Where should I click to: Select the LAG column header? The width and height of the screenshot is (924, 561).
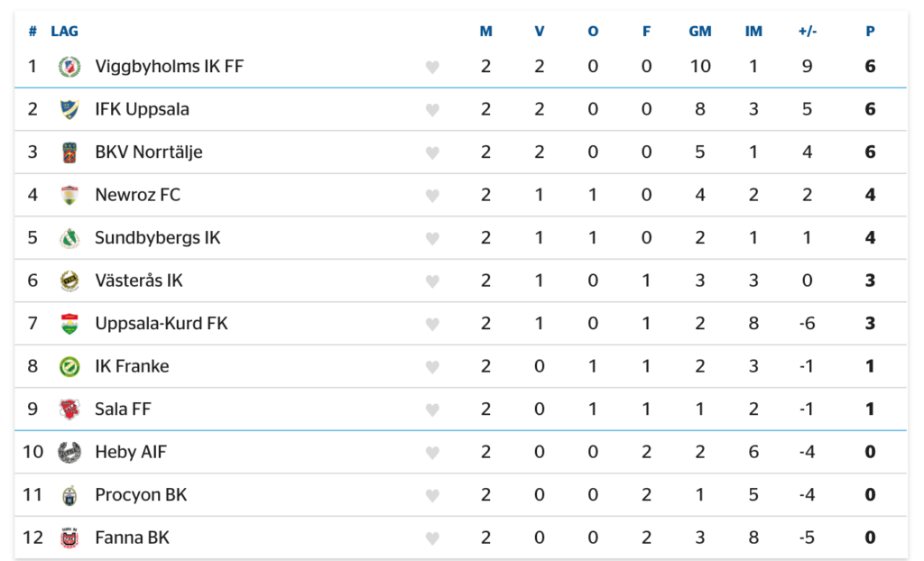pos(64,32)
